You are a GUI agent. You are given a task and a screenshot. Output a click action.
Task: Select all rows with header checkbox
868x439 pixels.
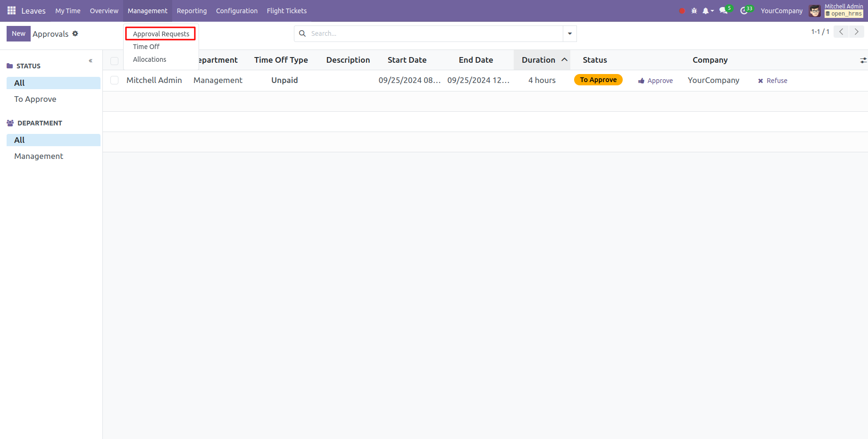pos(114,61)
